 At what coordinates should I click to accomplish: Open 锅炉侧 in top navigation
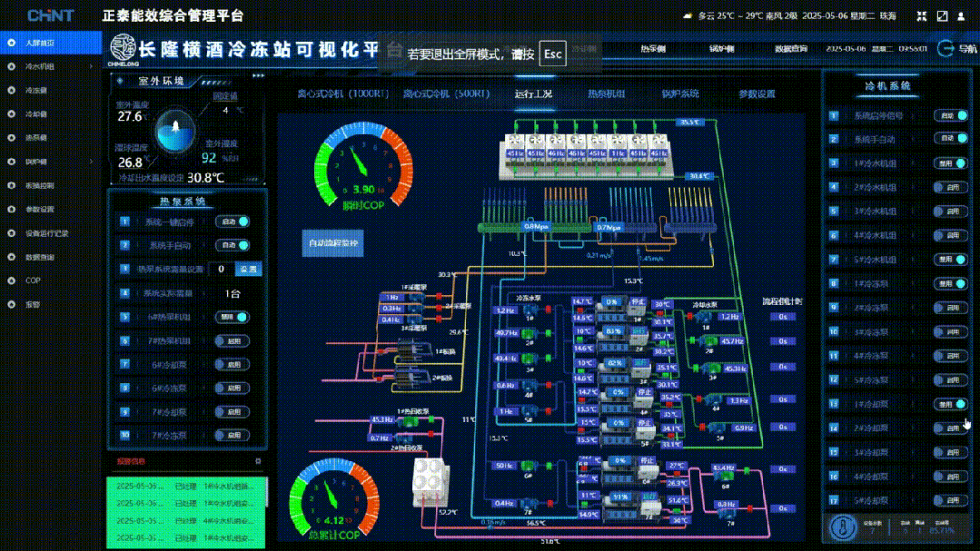[721, 49]
